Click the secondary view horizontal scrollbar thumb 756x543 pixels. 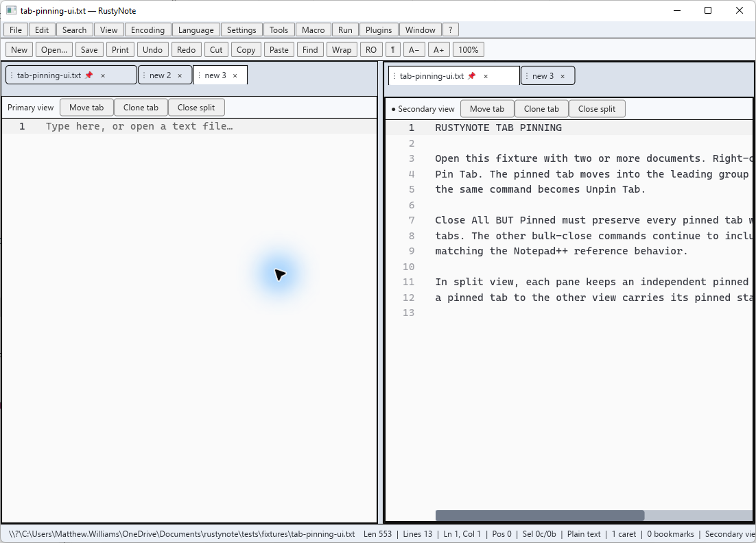click(539, 516)
